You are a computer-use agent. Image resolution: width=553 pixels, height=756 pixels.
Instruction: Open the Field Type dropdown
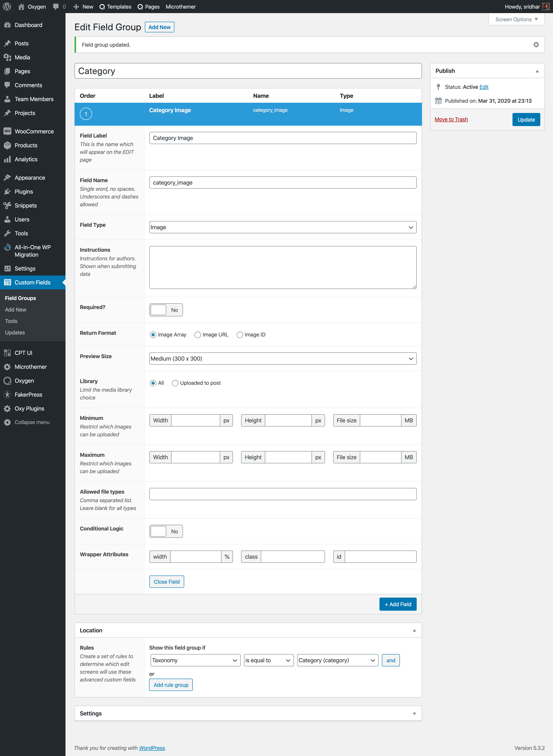pyautogui.click(x=283, y=227)
